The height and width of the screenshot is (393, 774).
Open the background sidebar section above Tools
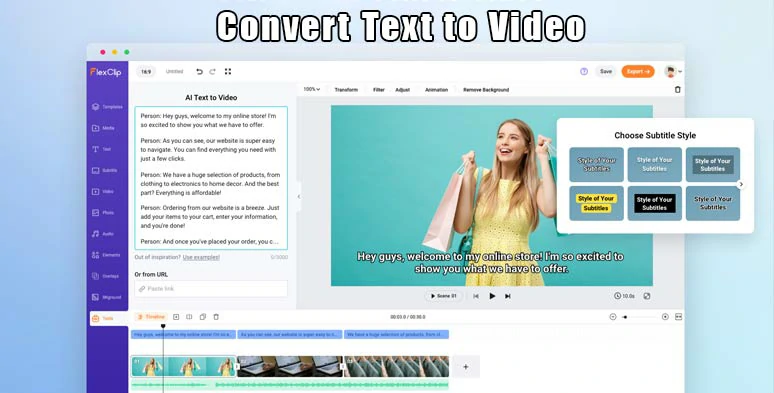(107, 297)
